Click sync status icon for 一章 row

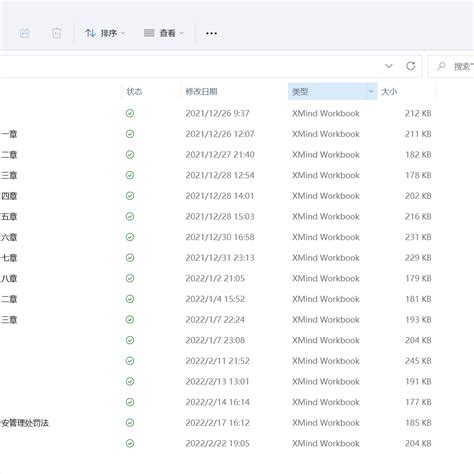130,134
